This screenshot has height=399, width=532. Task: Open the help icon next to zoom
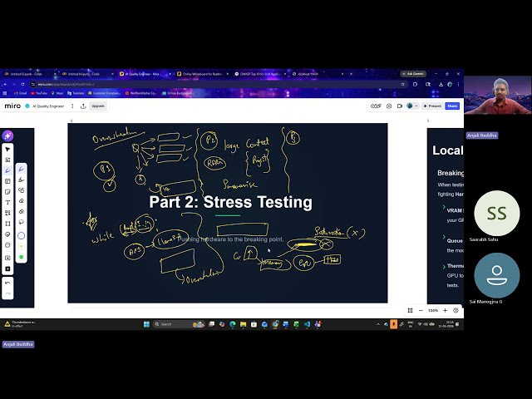(x=456, y=310)
